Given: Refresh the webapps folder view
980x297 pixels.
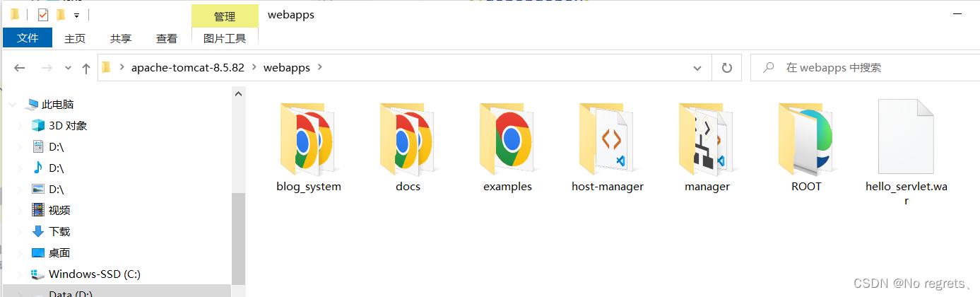Looking at the screenshot, I should point(726,68).
